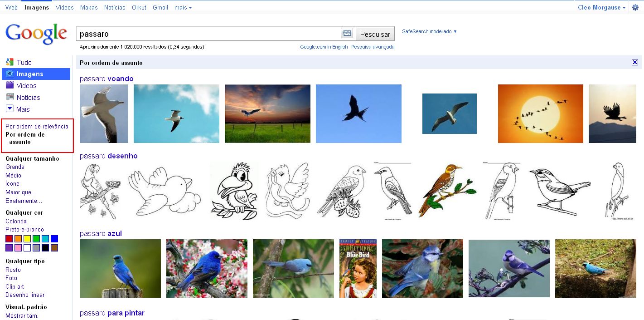Open the settings gear icon

point(635,8)
